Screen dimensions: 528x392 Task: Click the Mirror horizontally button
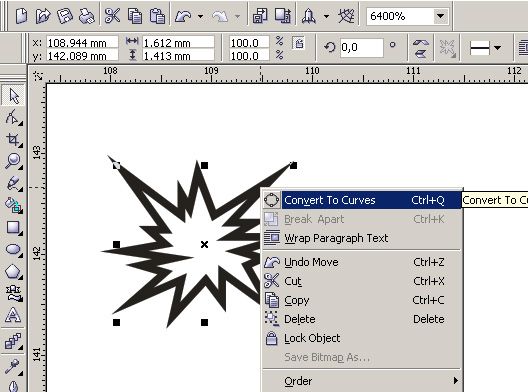pyautogui.click(x=421, y=43)
